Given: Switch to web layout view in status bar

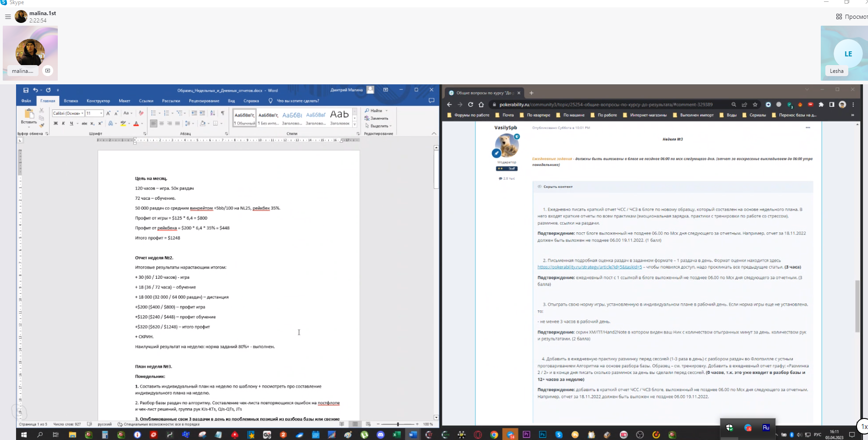Looking at the screenshot, I should pyautogui.click(x=368, y=424).
